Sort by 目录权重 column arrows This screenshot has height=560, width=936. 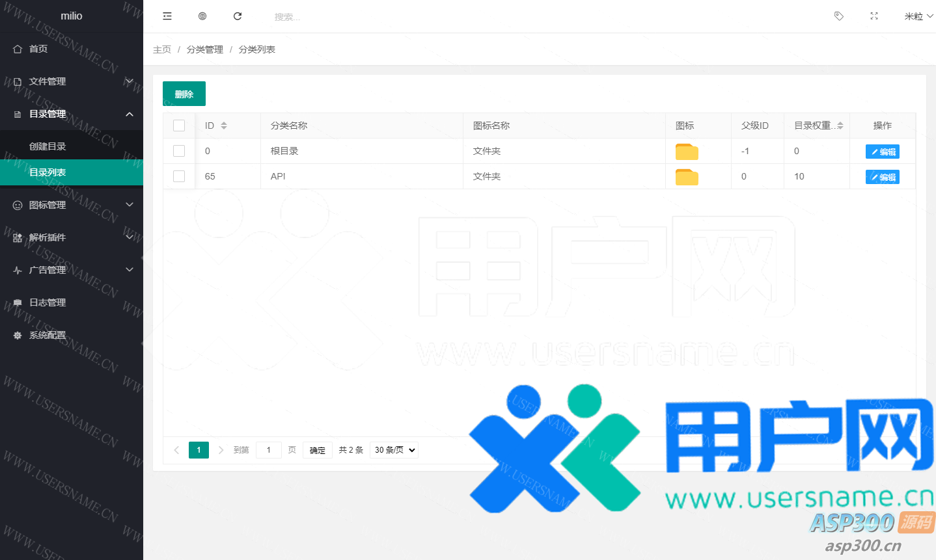click(x=840, y=126)
